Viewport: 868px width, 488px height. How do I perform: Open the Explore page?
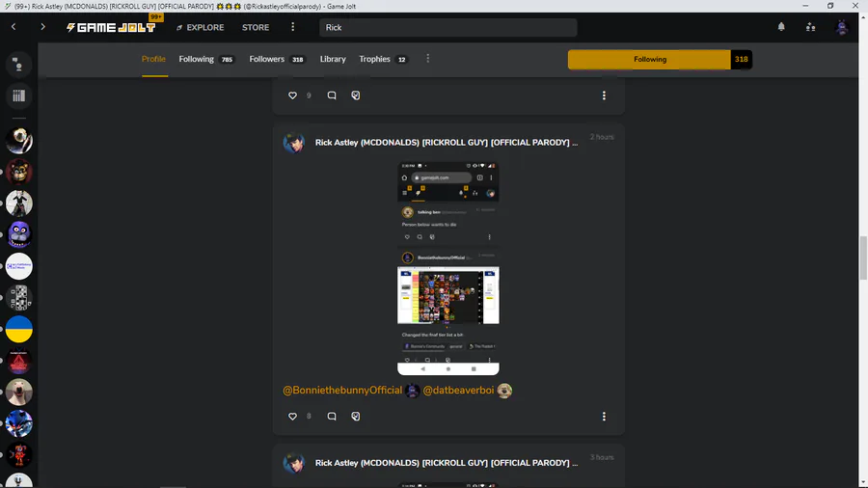201,27
